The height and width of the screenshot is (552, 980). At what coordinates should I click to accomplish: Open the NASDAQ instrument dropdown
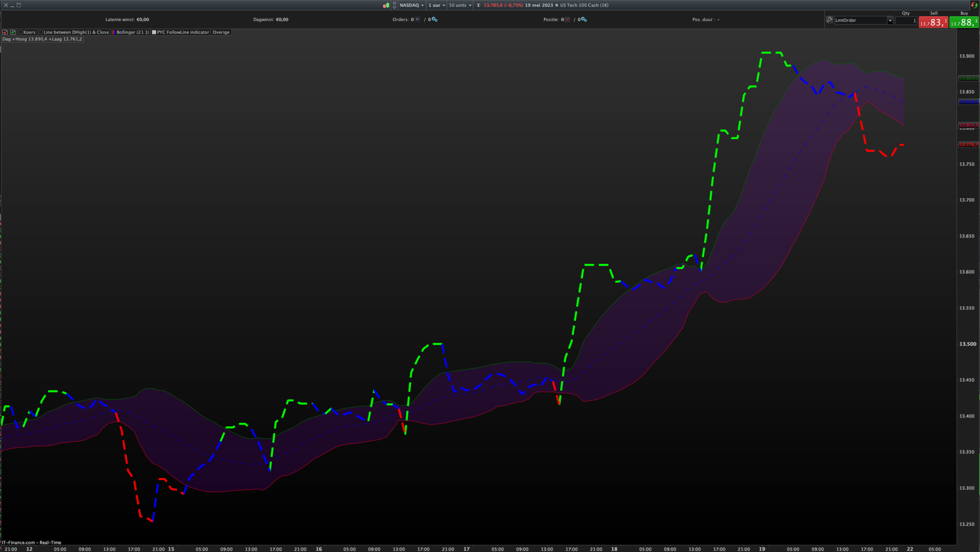click(x=412, y=5)
